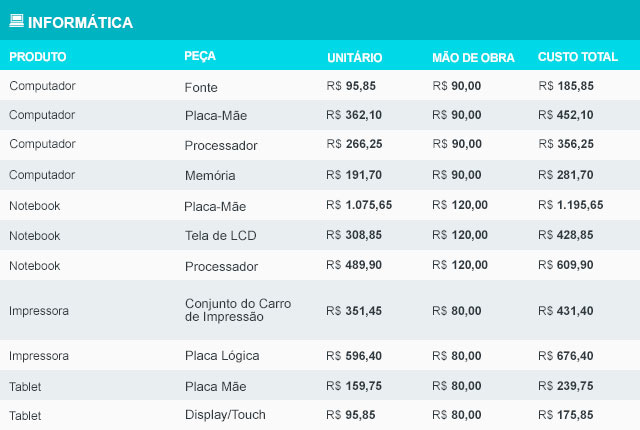Click the Computador Placa-Mãe total R$ 452,10

[x=565, y=115]
